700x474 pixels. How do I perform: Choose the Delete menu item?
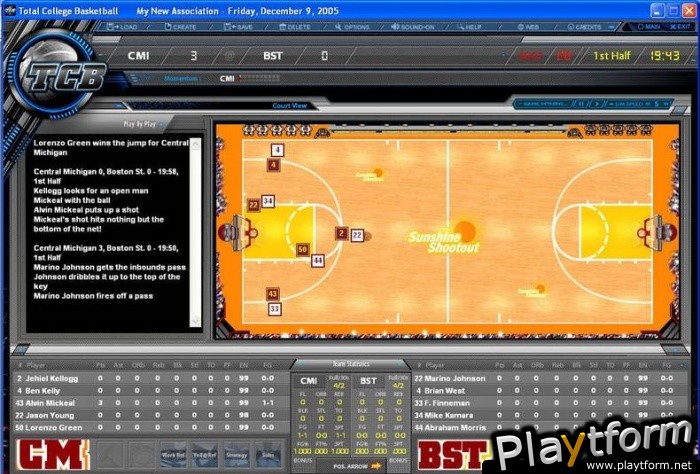[295, 27]
